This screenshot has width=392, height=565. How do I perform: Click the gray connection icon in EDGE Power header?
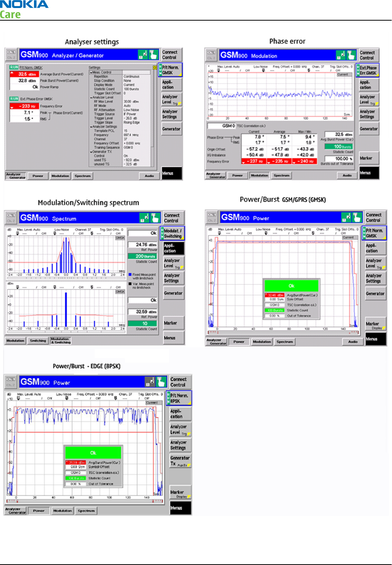pyautogui.click(x=150, y=382)
